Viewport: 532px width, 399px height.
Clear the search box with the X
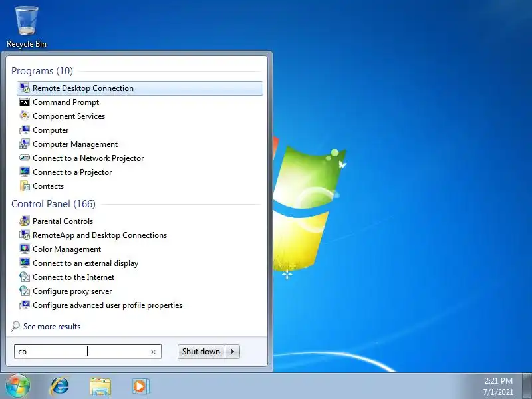point(153,352)
